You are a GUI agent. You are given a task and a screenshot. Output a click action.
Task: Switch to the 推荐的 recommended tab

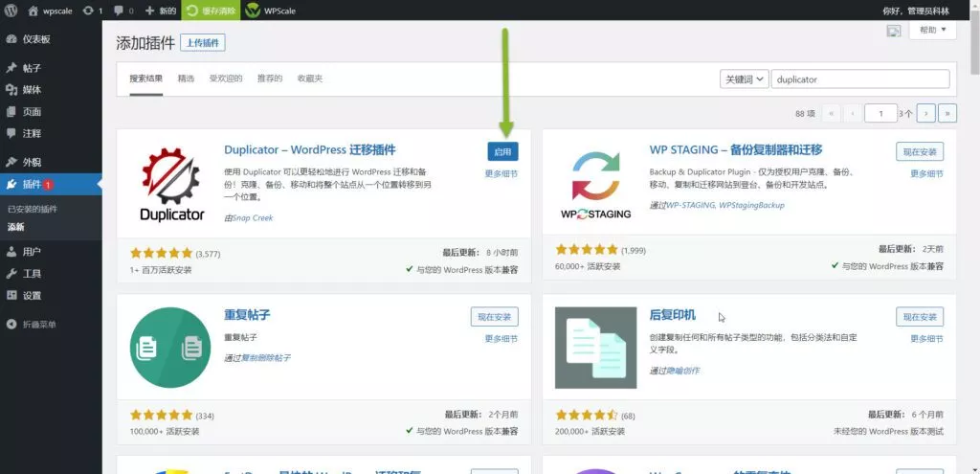[270, 79]
